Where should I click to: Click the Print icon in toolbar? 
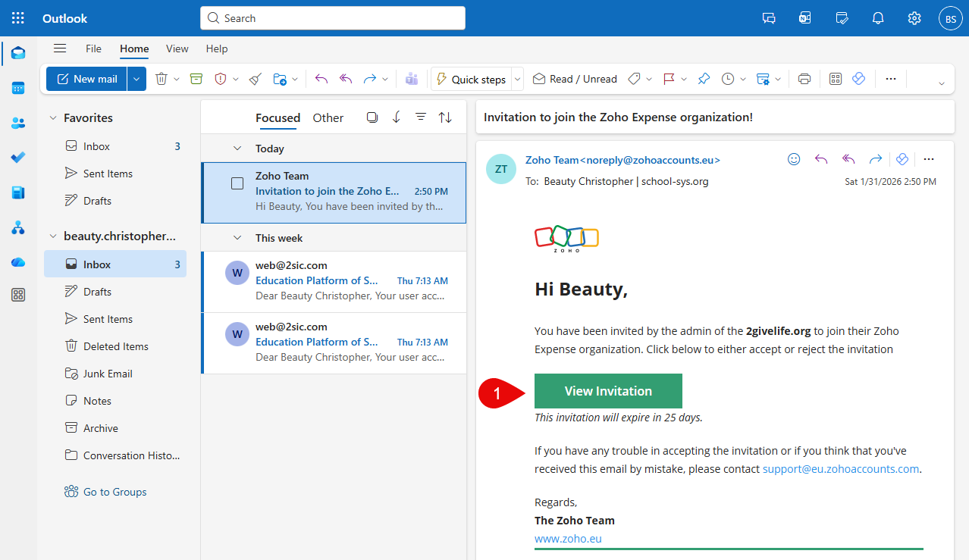pos(804,79)
